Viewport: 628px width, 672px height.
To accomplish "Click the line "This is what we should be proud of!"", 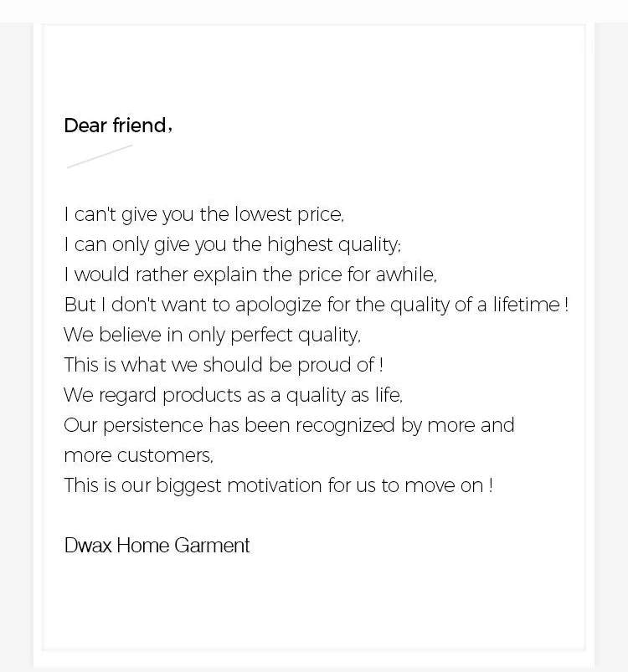I will [223, 365].
